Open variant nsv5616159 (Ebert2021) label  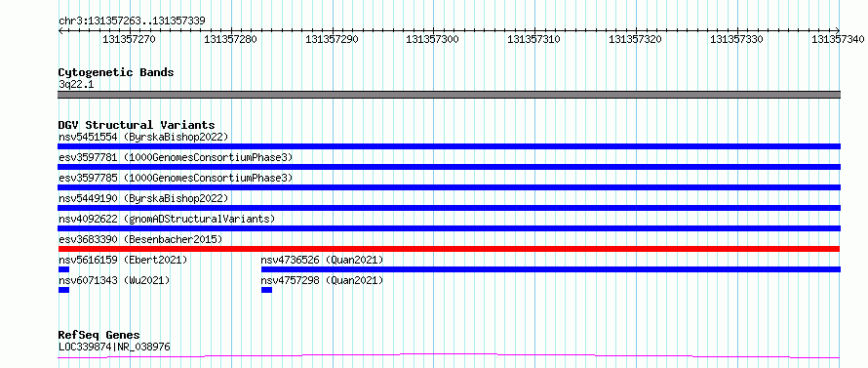(x=123, y=260)
